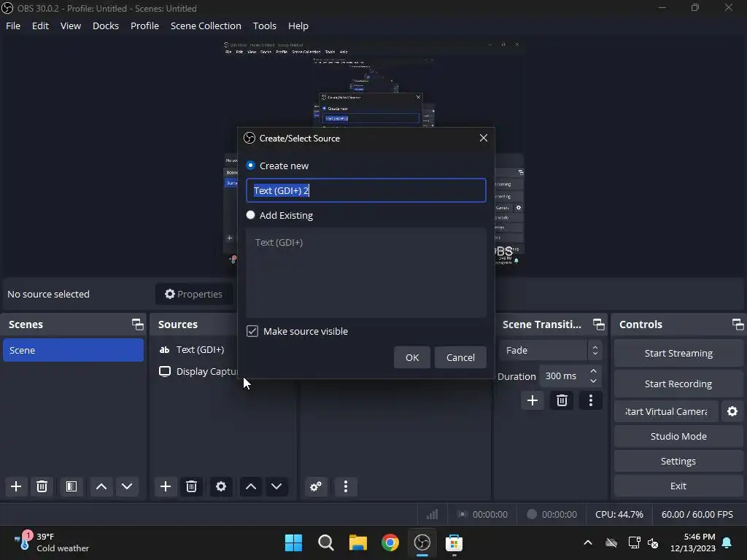This screenshot has width=747, height=560.
Task: Select Text (GDI+) in existing sources list
Action: tap(279, 242)
